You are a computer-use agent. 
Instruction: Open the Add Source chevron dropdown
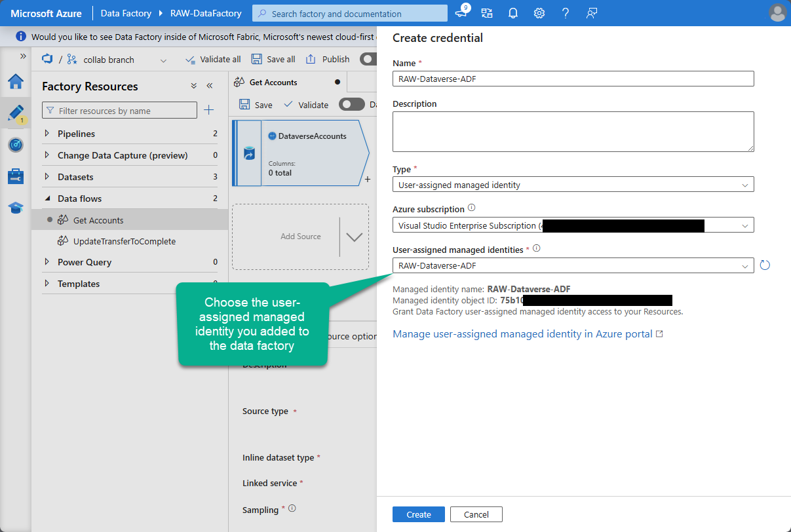[354, 237]
